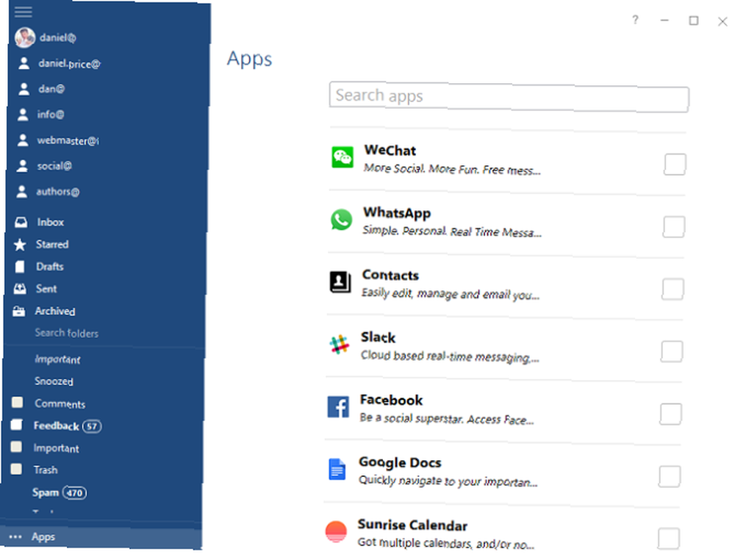The width and height of the screenshot is (735, 560).
Task: Select the webmaster@ account icon
Action: click(23, 140)
